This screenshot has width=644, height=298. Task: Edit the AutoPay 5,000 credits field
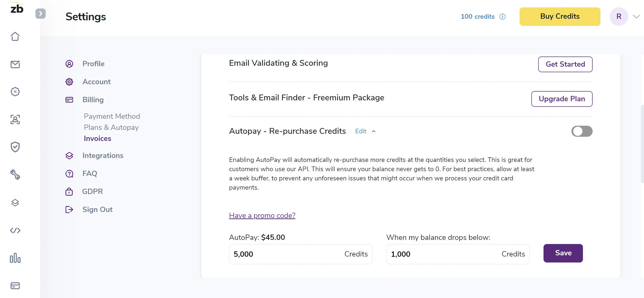288,254
